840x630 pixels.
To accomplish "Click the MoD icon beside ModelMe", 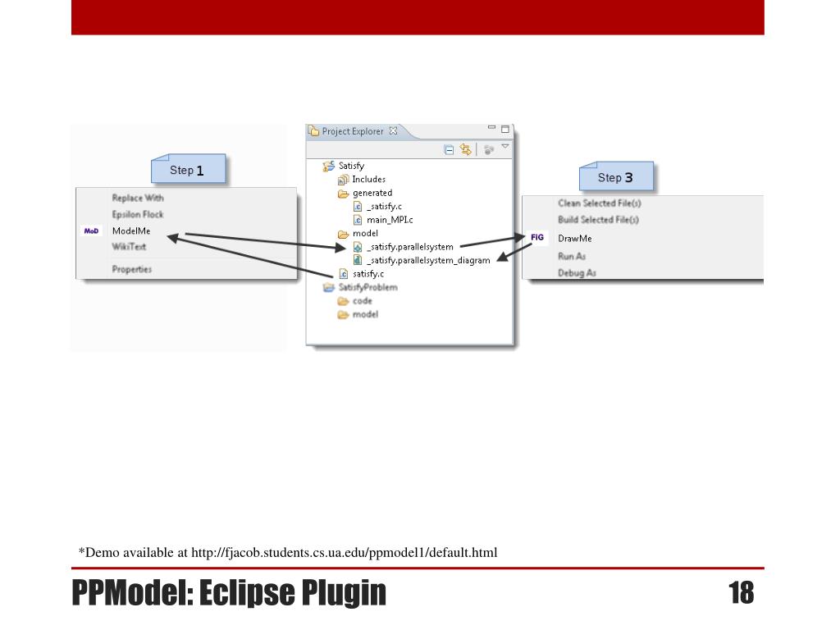I will coord(92,231).
